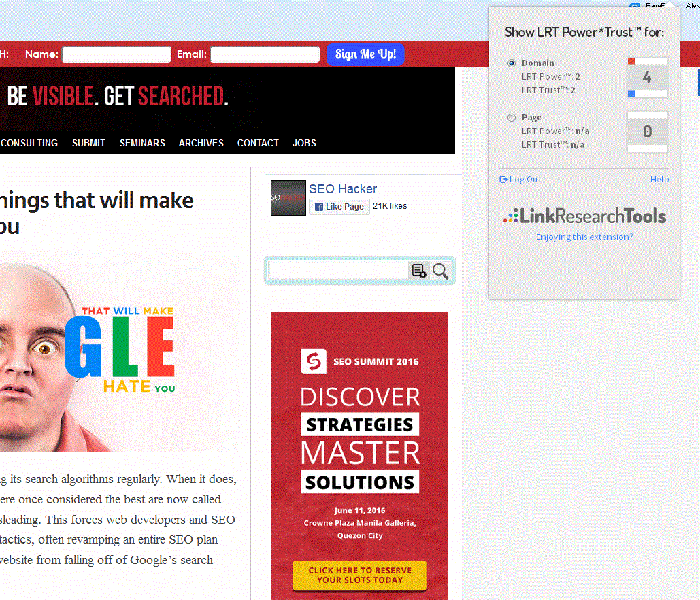Open the Help link in popup

click(659, 180)
